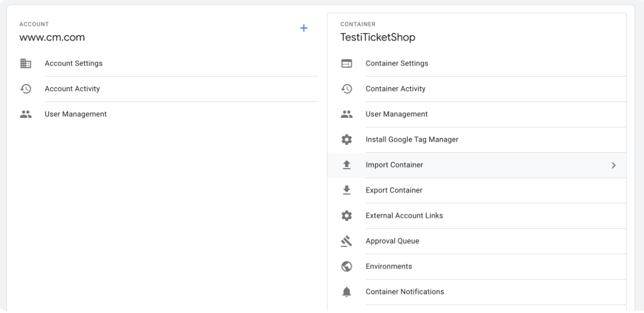
Task: Click the Import Container upload icon
Action: [346, 165]
